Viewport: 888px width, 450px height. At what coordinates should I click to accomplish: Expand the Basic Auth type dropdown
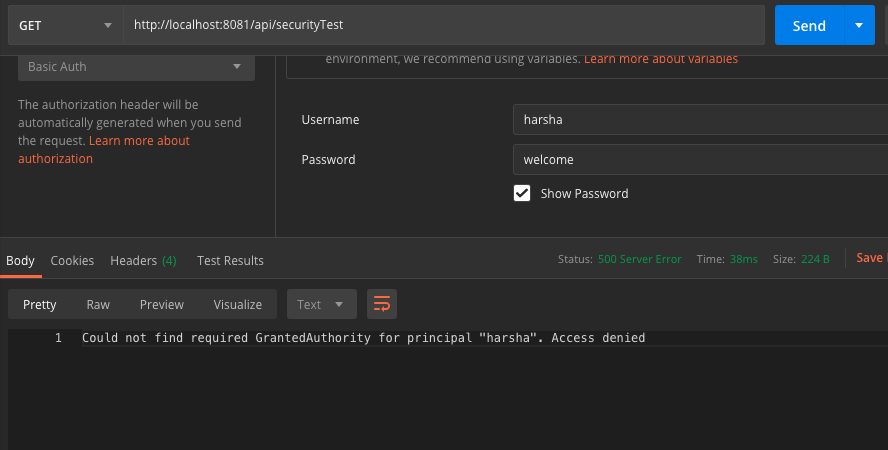tap(135, 67)
